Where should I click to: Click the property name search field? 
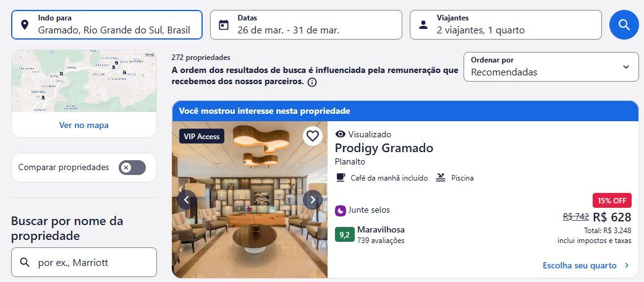(x=84, y=262)
